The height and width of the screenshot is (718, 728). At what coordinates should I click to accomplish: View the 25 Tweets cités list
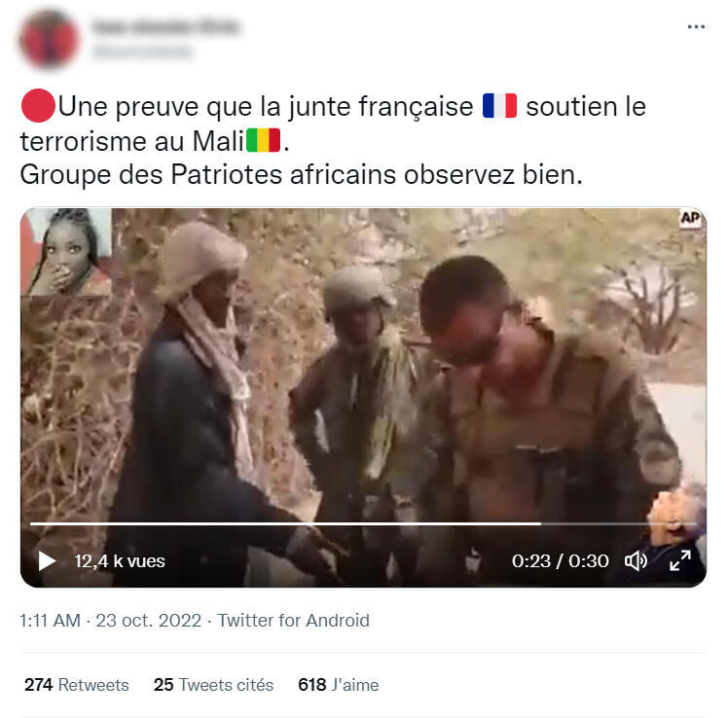[x=213, y=685]
